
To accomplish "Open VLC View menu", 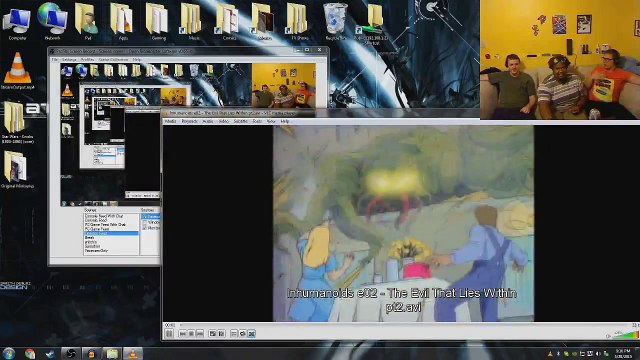I will 271,122.
